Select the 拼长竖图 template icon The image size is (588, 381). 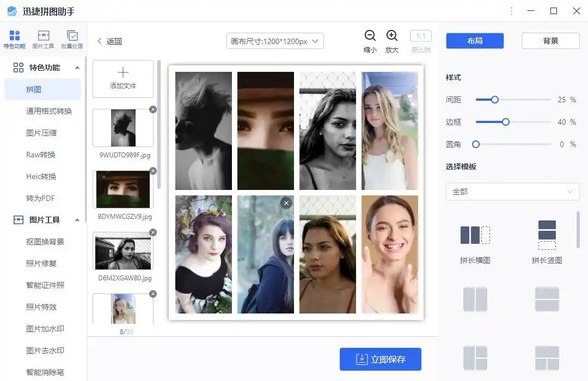[x=547, y=235]
